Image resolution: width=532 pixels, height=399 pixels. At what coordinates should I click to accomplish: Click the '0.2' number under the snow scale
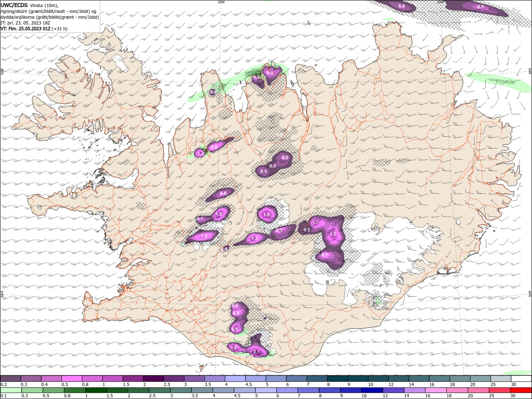pos(3,384)
